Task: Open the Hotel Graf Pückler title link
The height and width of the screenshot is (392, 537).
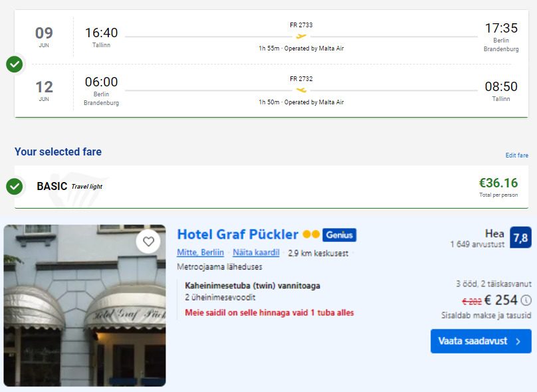Action: 238,235
